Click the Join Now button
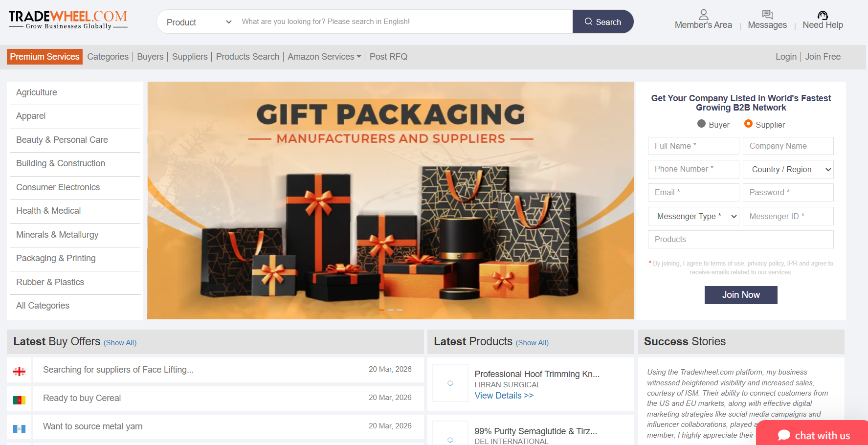This screenshot has height=445, width=868. (x=741, y=295)
